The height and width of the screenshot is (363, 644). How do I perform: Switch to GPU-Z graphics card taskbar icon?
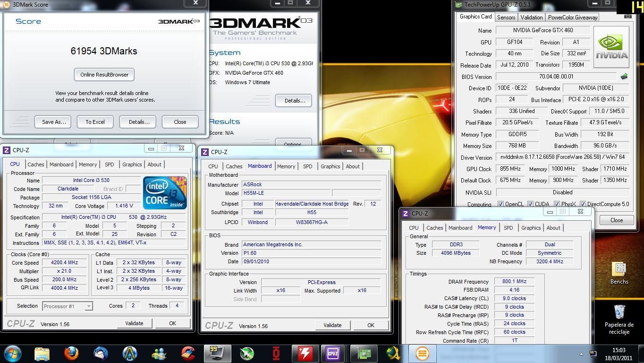coord(364,353)
